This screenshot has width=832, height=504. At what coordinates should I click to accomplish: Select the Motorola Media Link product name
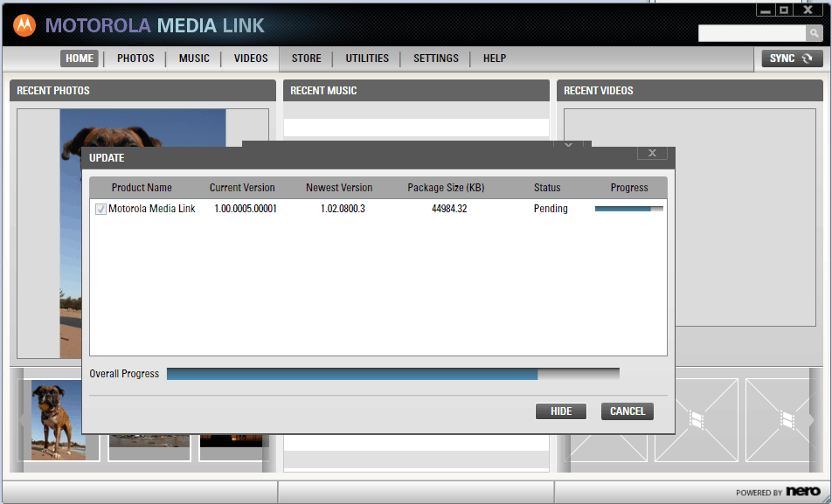[x=152, y=209]
